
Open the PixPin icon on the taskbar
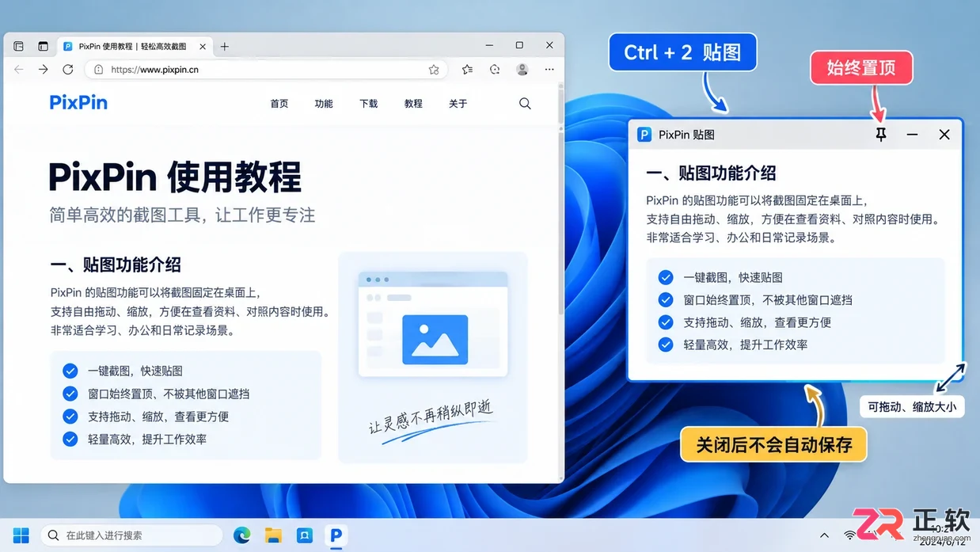tap(336, 535)
